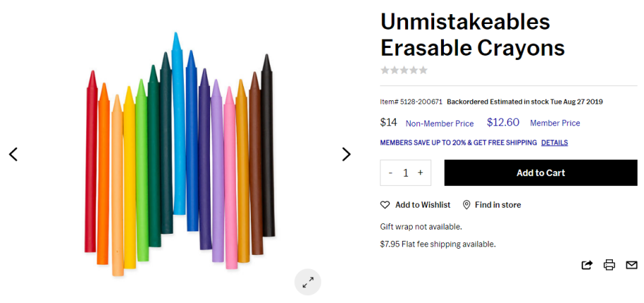
Task: Click the crayons product image
Action: pos(180,152)
